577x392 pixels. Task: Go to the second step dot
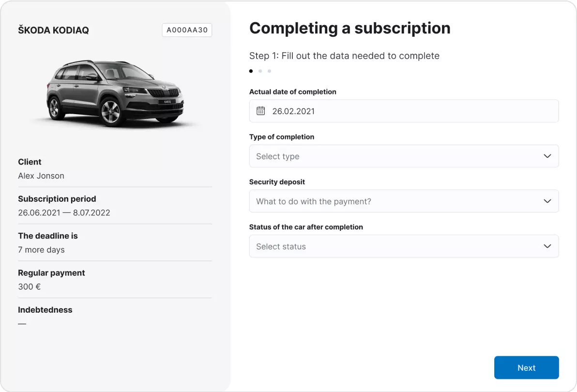pyautogui.click(x=260, y=71)
